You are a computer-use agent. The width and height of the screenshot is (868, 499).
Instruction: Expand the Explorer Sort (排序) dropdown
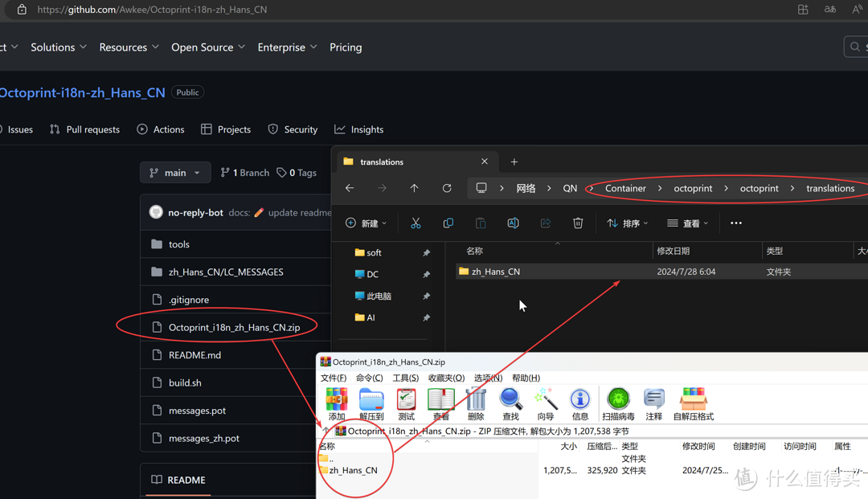[627, 223]
